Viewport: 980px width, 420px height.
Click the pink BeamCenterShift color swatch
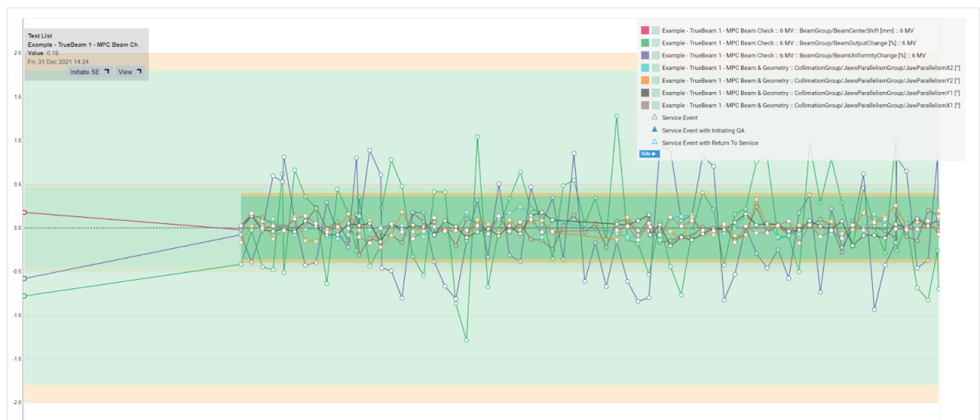[645, 31]
